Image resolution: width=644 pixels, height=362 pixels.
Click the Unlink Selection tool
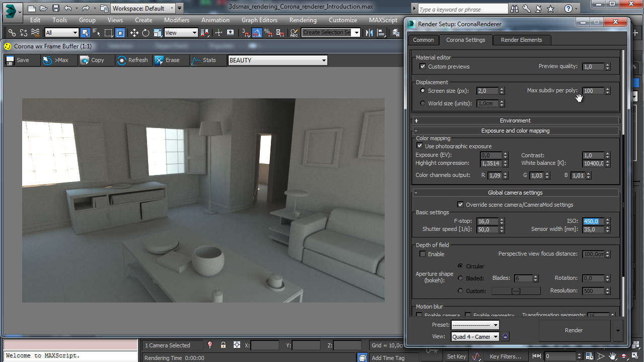tap(24, 33)
